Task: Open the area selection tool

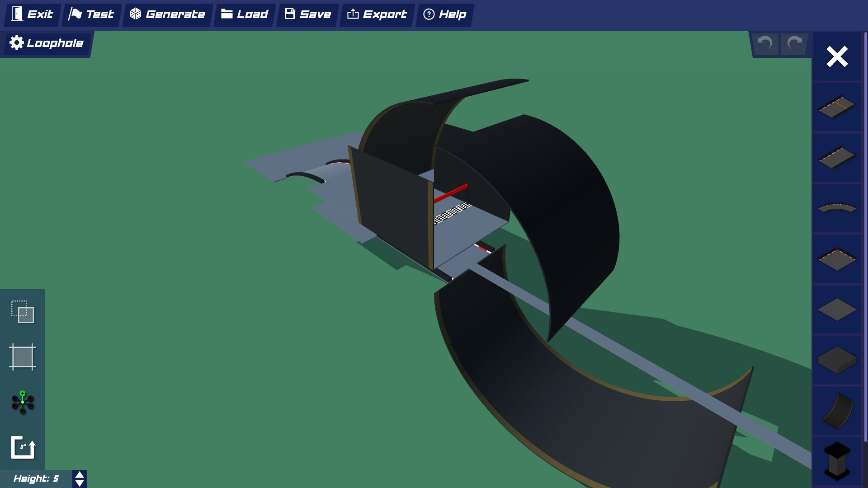Action: [x=23, y=357]
